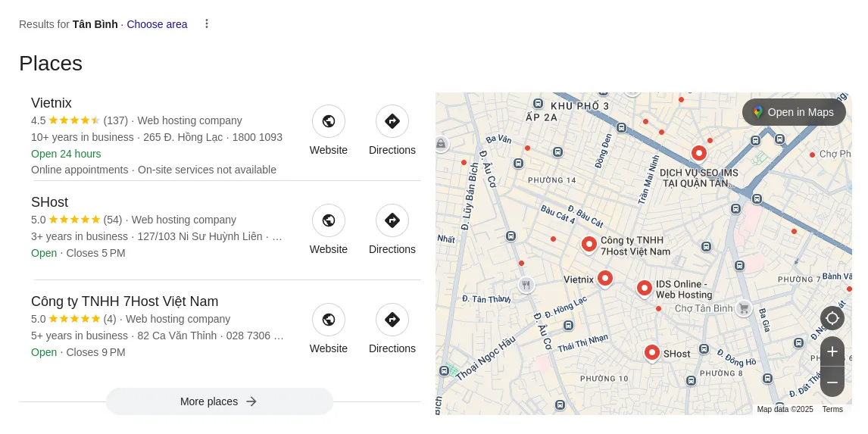Click Vietnix phone number 1800 1093
Screen dimensions: 868x434
click(x=258, y=137)
